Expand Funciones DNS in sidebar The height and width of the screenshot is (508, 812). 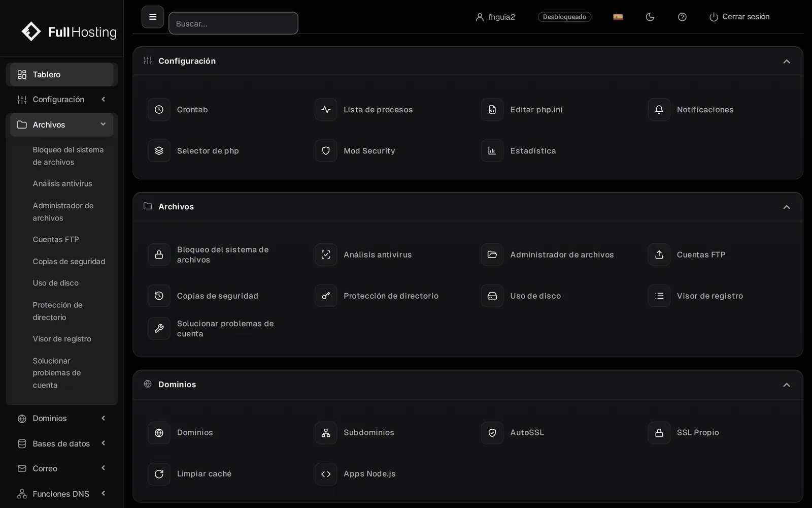click(x=62, y=494)
